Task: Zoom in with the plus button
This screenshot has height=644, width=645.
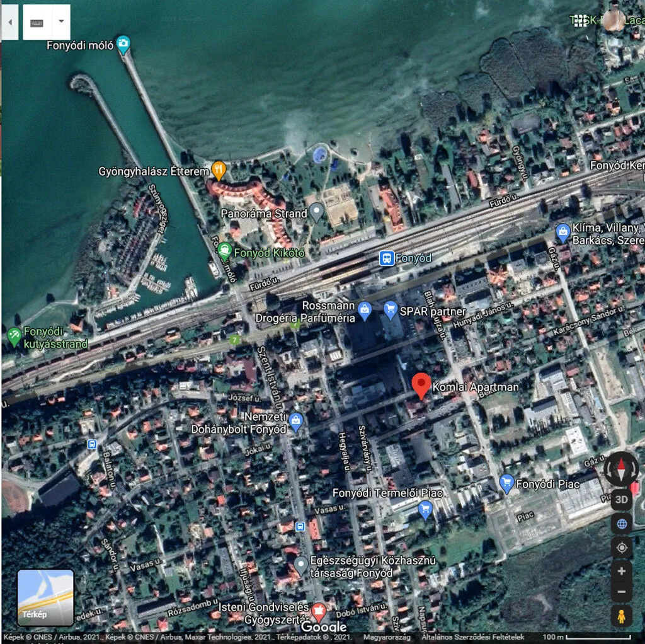Action: tap(622, 571)
